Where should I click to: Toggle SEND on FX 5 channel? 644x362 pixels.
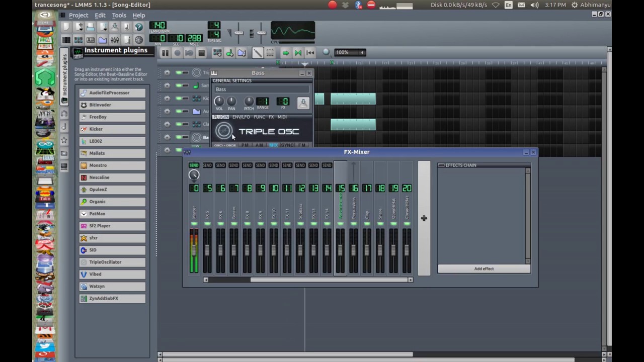point(207,165)
